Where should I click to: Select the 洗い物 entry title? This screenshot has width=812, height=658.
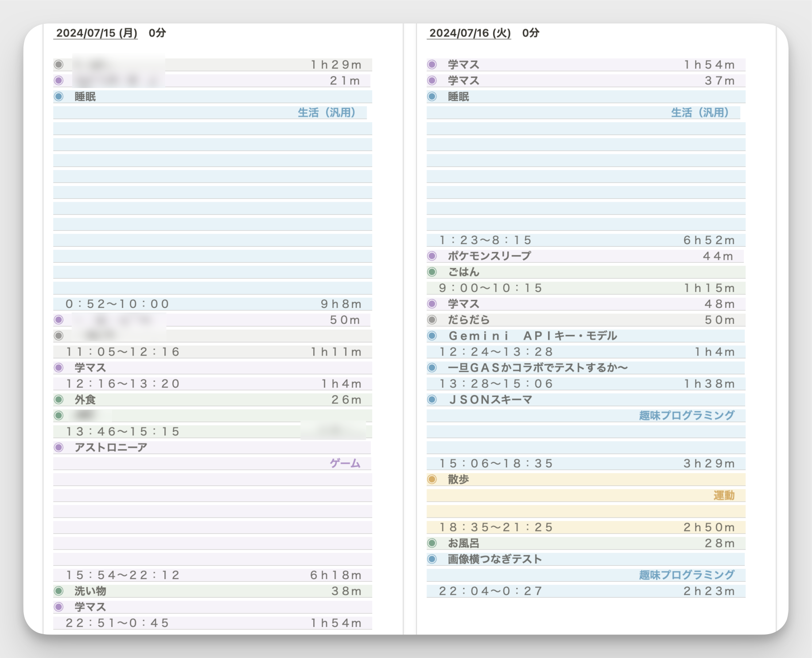90,591
